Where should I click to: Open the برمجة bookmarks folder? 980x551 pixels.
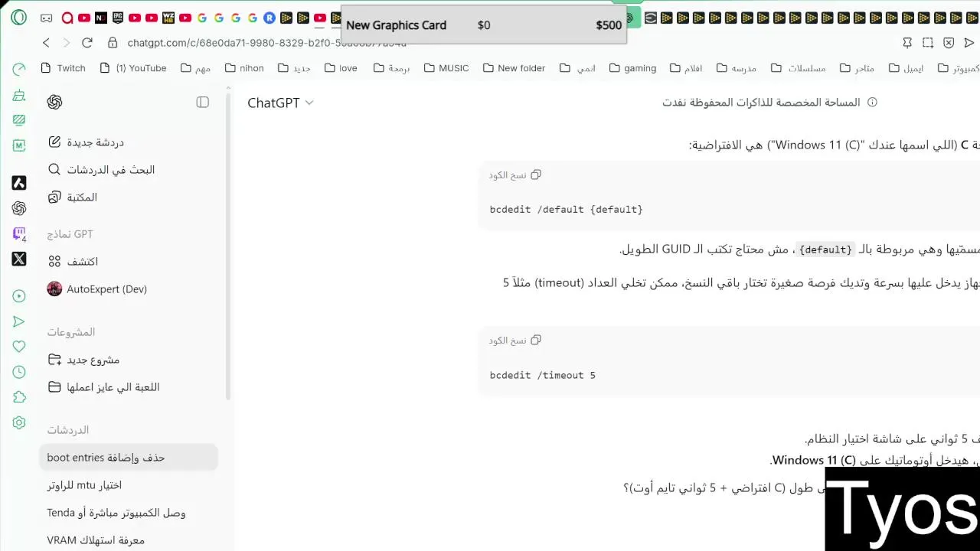391,68
